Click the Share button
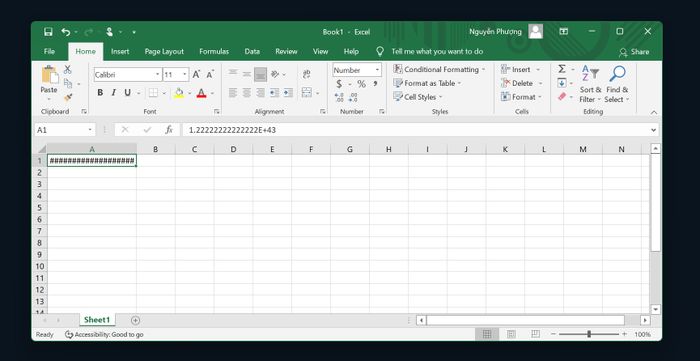700x361 pixels. point(634,52)
